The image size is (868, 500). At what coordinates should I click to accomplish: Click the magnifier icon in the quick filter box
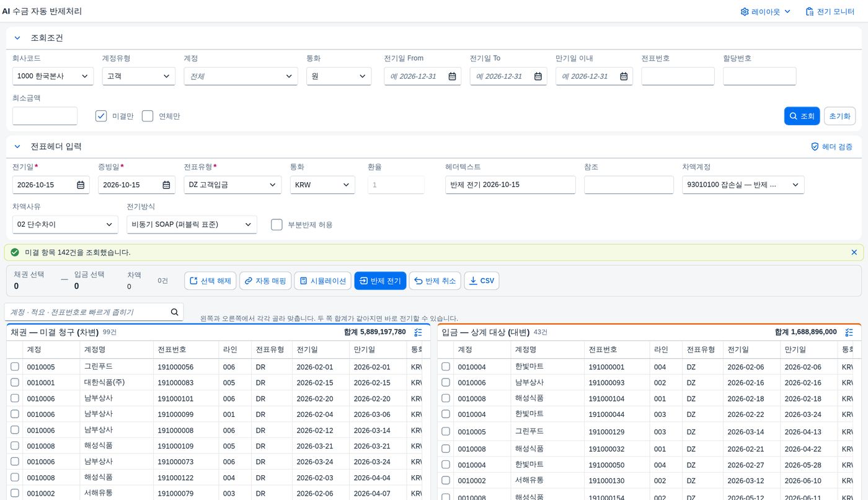click(174, 312)
